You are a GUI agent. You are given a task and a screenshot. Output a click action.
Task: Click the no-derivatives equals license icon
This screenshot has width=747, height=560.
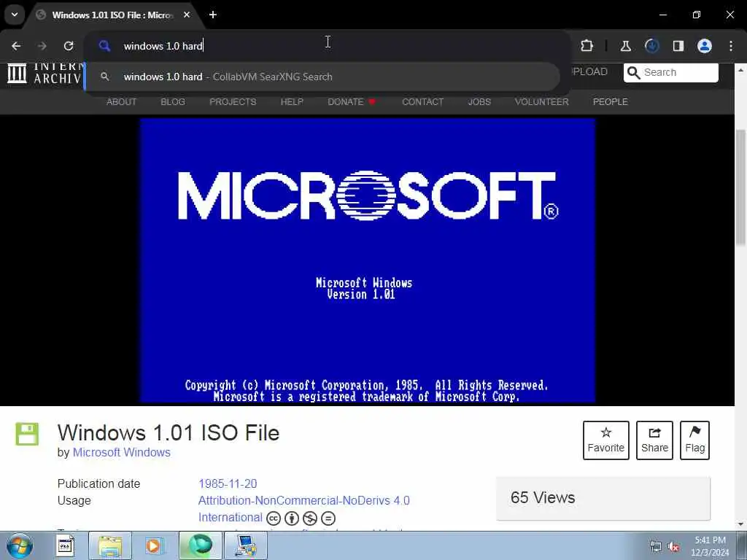(328, 518)
